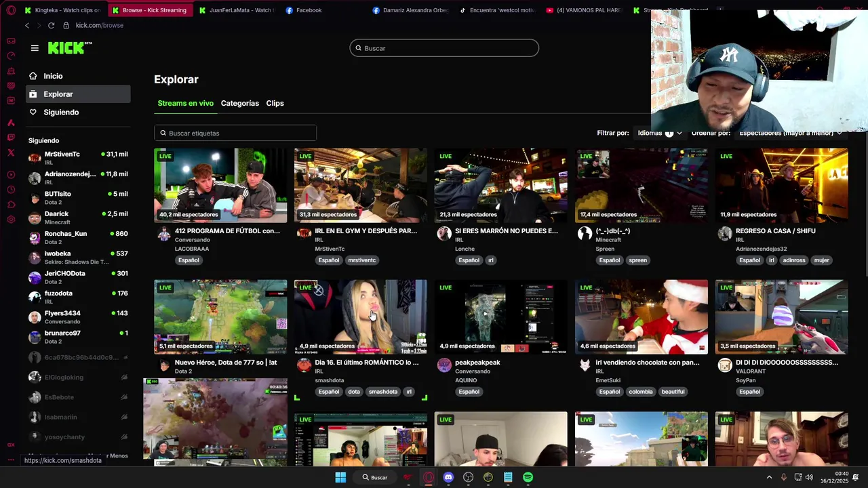The image size is (868, 488).
Task: Open the GX Control speedometer icon
Action: (x=11, y=56)
